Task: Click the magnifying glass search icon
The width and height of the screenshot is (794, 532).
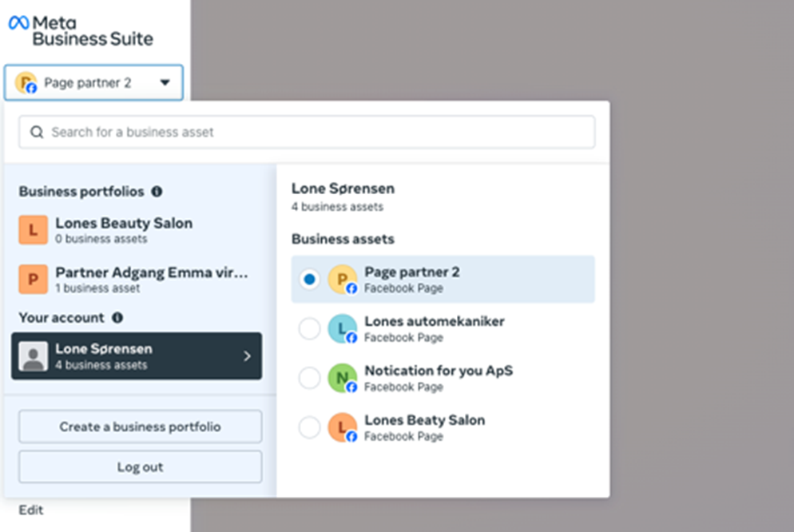Action: pos(37,132)
